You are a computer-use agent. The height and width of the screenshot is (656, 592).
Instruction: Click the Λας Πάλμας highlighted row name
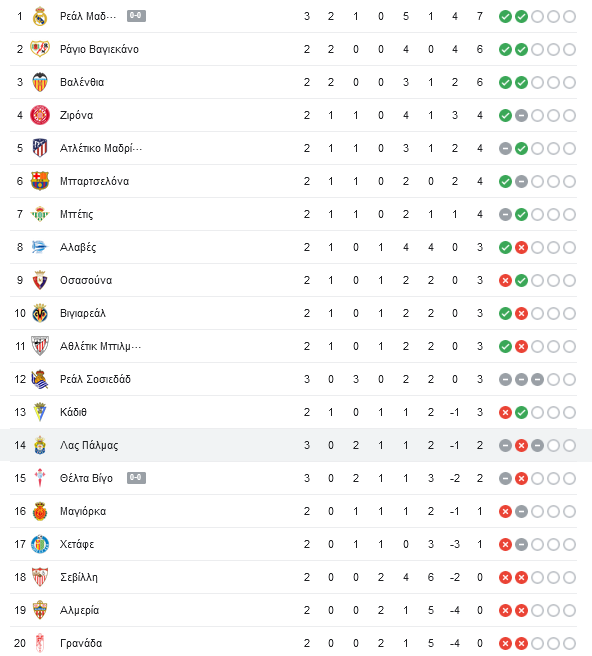coord(89,445)
